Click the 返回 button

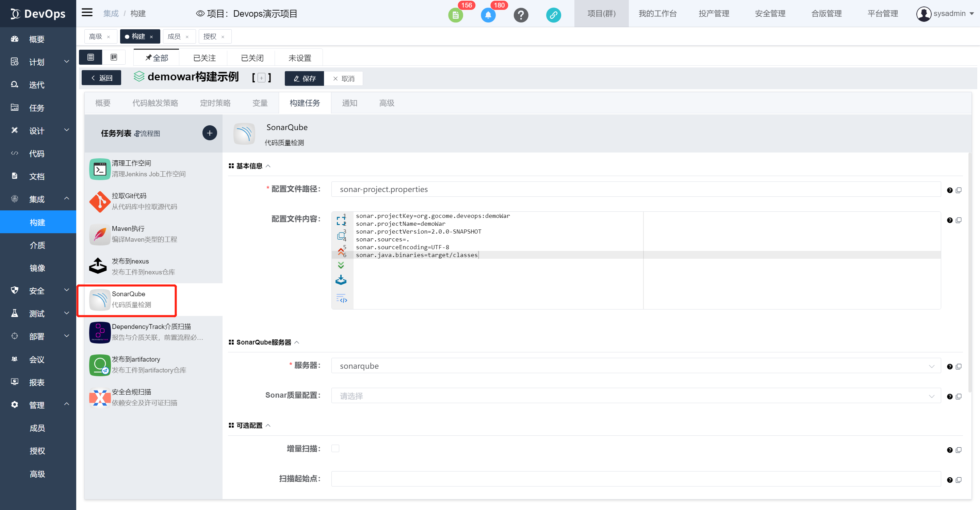(x=101, y=78)
